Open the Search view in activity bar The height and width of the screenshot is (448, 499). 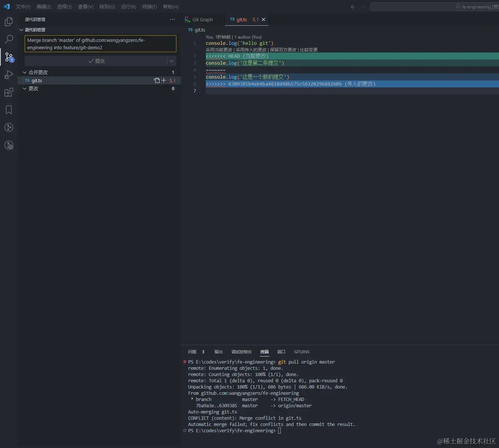(x=9, y=39)
